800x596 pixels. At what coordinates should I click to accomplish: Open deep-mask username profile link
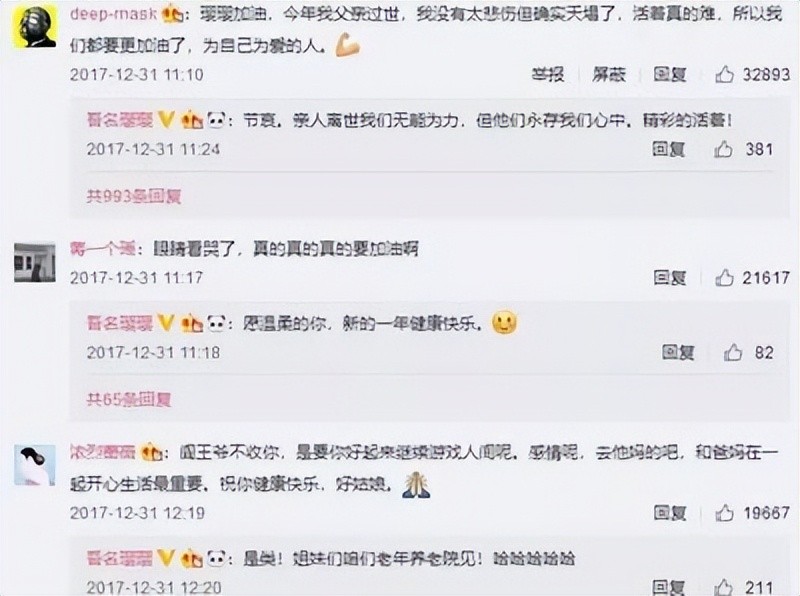pyautogui.click(x=113, y=14)
